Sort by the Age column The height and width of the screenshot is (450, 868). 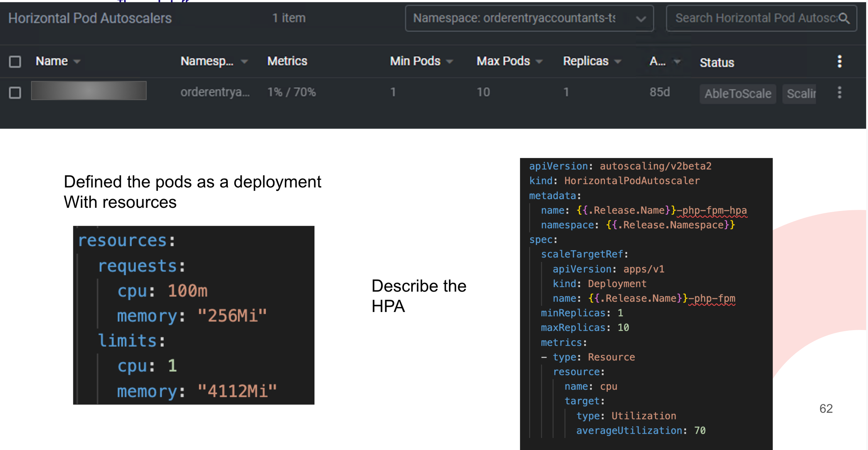(x=665, y=61)
